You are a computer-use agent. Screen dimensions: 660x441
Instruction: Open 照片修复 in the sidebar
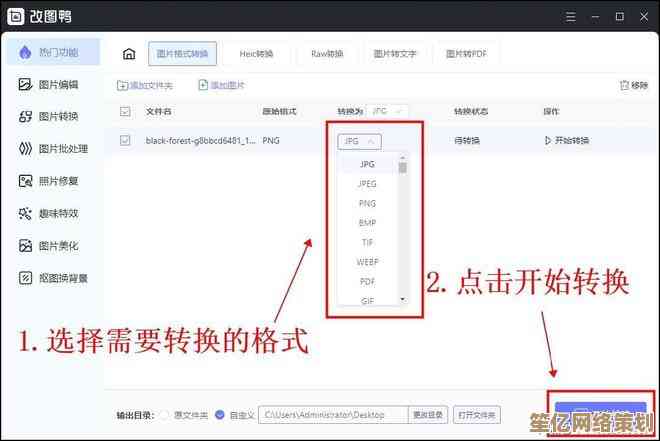click(x=58, y=181)
